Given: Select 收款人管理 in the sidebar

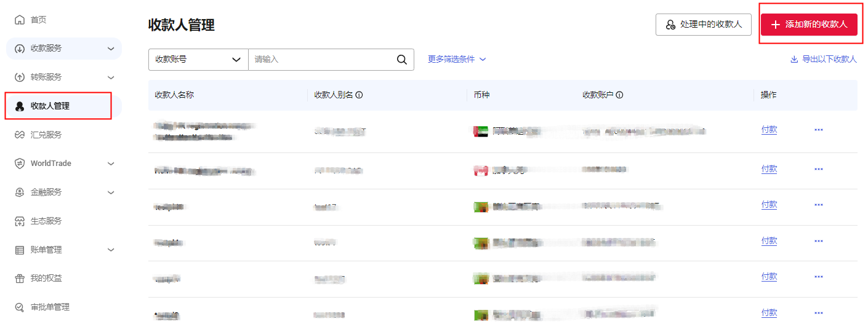Looking at the screenshot, I should (x=50, y=106).
